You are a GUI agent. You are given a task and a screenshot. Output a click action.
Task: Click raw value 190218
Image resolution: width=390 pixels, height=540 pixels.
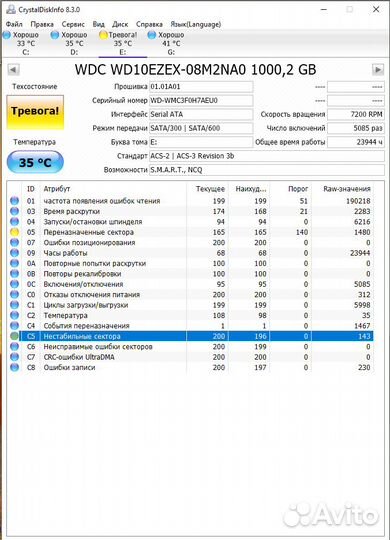pyautogui.click(x=358, y=201)
